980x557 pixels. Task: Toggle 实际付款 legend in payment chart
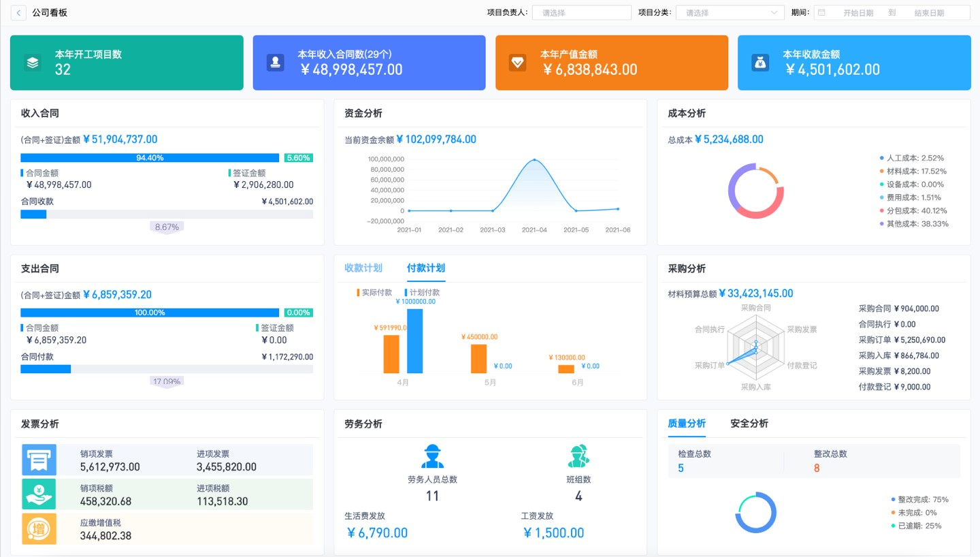[x=374, y=293]
